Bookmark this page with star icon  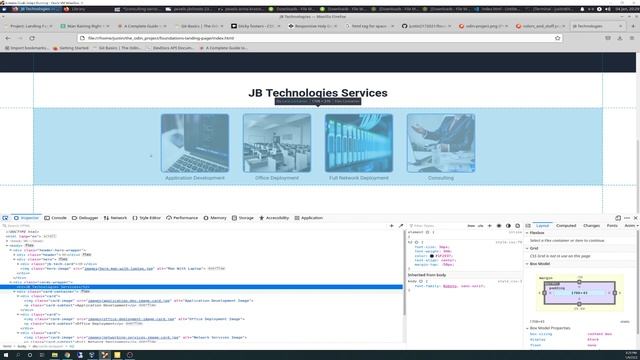pyautogui.click(x=558, y=38)
